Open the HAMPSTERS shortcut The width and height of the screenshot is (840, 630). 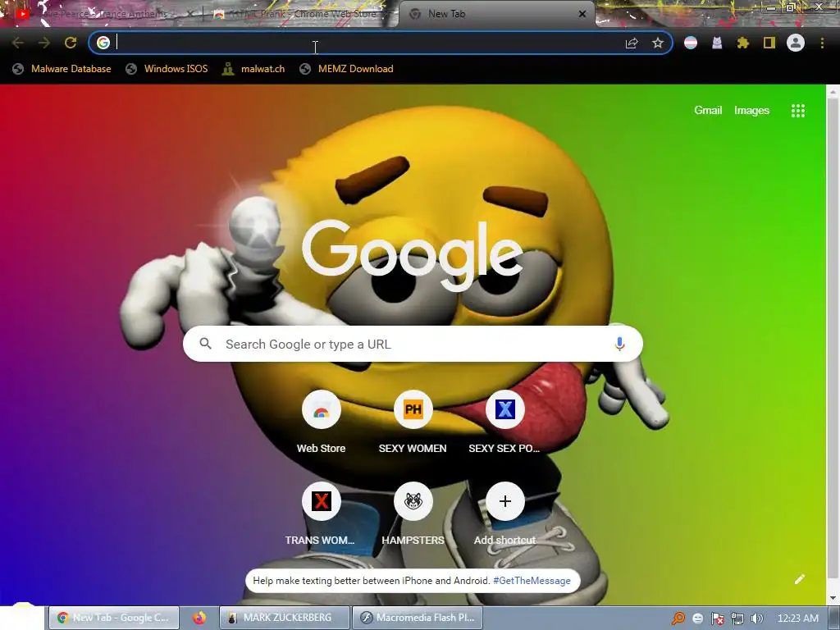click(x=413, y=513)
